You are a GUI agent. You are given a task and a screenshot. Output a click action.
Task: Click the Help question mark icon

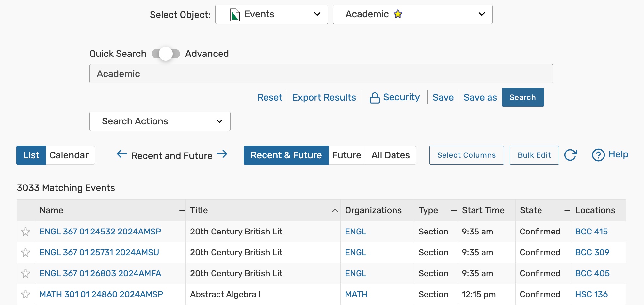coord(598,155)
